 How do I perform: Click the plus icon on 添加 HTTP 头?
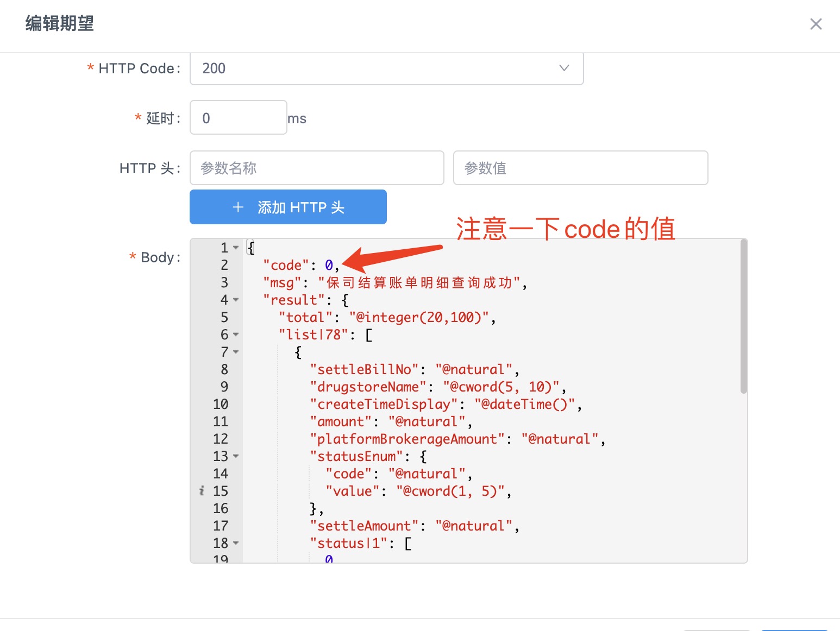click(x=238, y=207)
